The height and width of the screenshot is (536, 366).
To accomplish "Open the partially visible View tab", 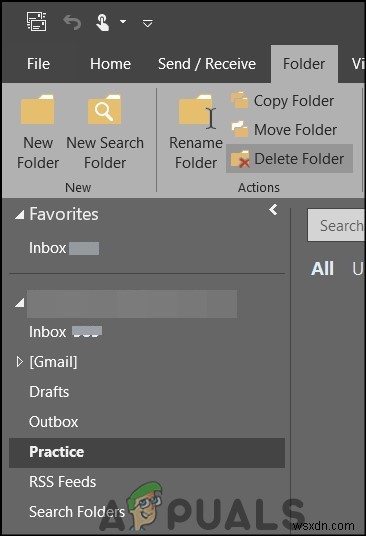I will [x=358, y=64].
